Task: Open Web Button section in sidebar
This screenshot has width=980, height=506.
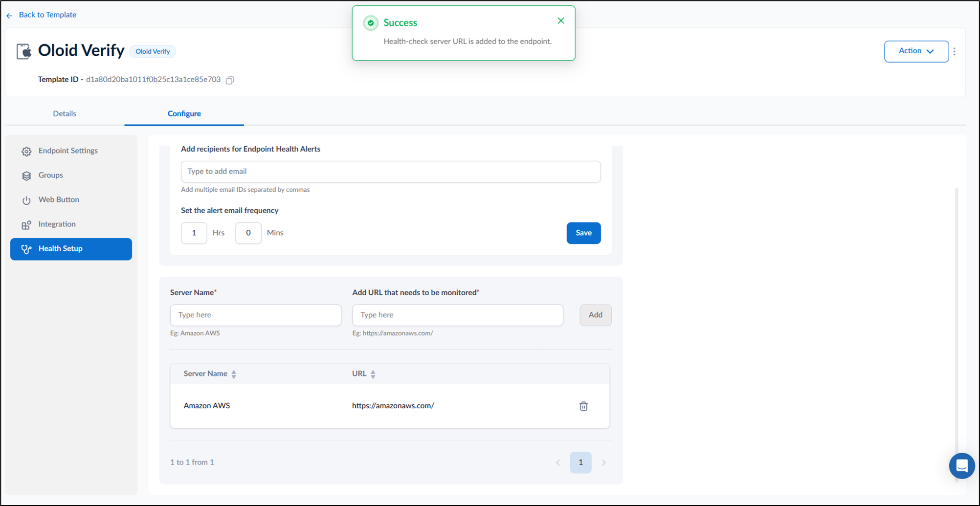Action: (71, 200)
